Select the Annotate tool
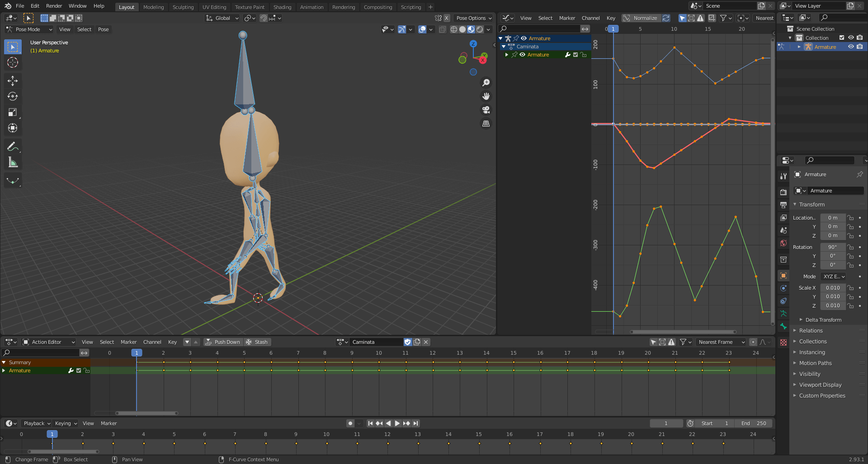The height and width of the screenshot is (464, 868). pyautogui.click(x=13, y=146)
